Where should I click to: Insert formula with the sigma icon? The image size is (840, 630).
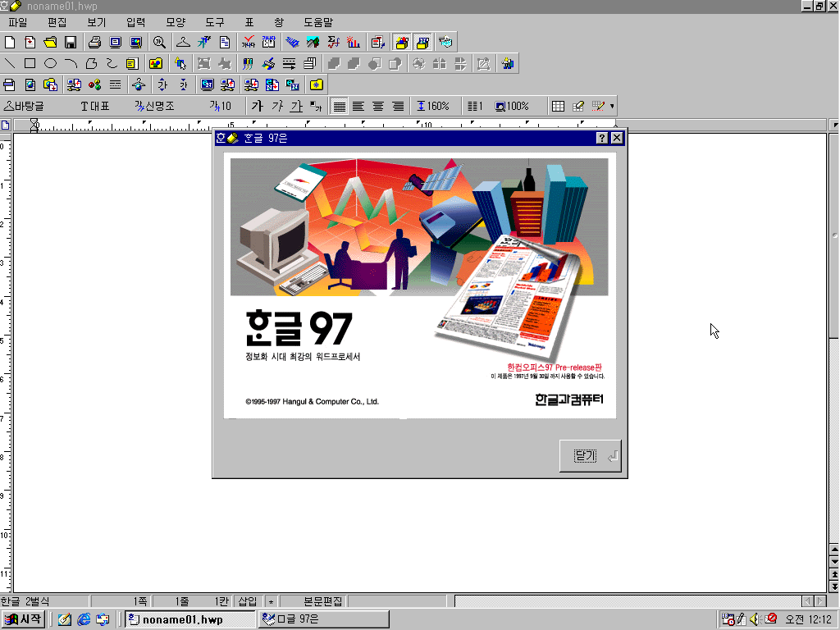click(333, 43)
